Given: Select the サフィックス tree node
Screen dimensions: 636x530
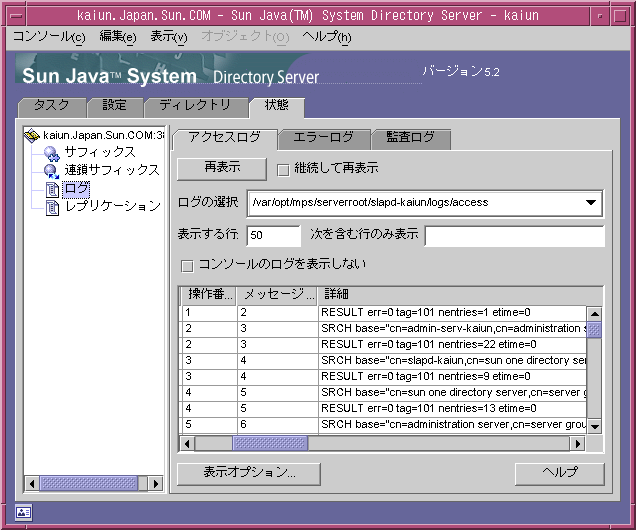Looking at the screenshot, I should click(x=100, y=153).
